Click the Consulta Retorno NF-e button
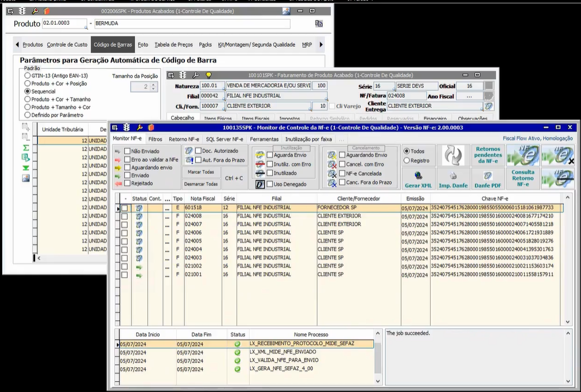The width and height of the screenshot is (581, 392). pyautogui.click(x=522, y=178)
